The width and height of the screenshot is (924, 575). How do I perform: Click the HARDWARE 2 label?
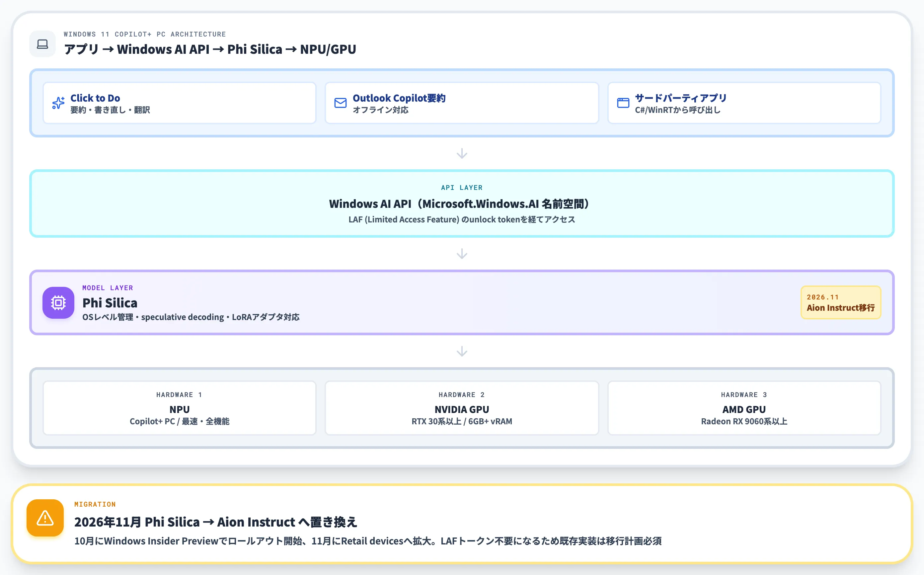pyautogui.click(x=462, y=395)
